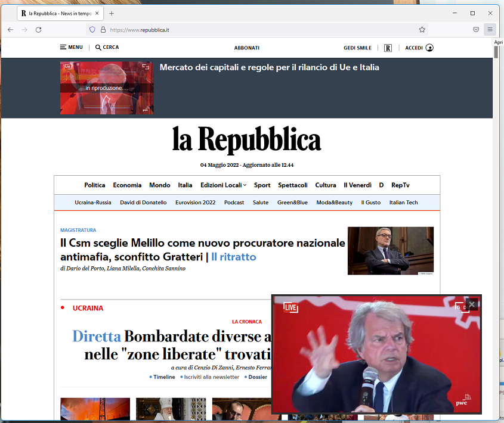Click the ACCEDI user profile icon
Image resolution: width=504 pixels, height=423 pixels.
[x=429, y=48]
